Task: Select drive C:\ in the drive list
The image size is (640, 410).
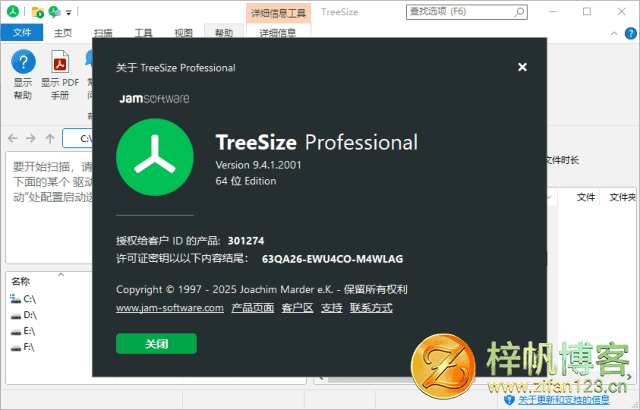Action: (x=23, y=299)
